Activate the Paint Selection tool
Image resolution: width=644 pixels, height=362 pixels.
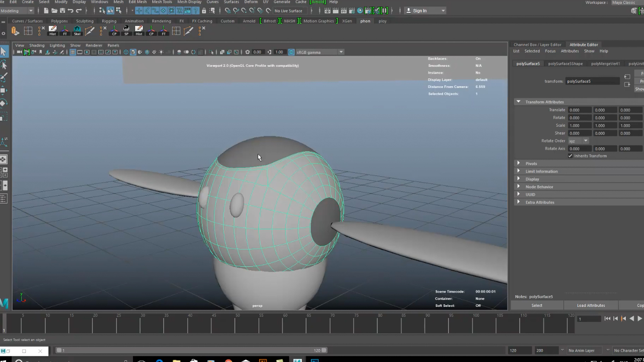pyautogui.click(x=4, y=78)
